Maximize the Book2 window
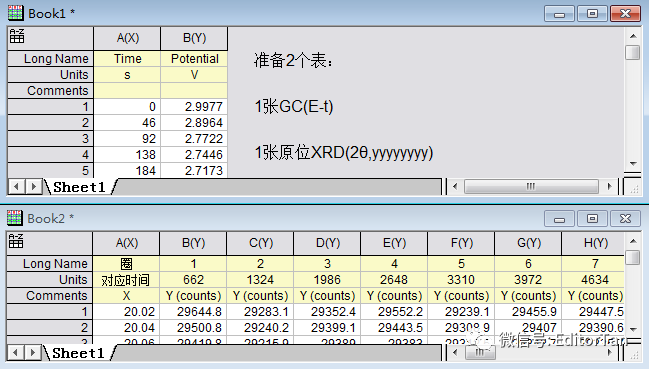This screenshot has height=369, width=649. (592, 218)
